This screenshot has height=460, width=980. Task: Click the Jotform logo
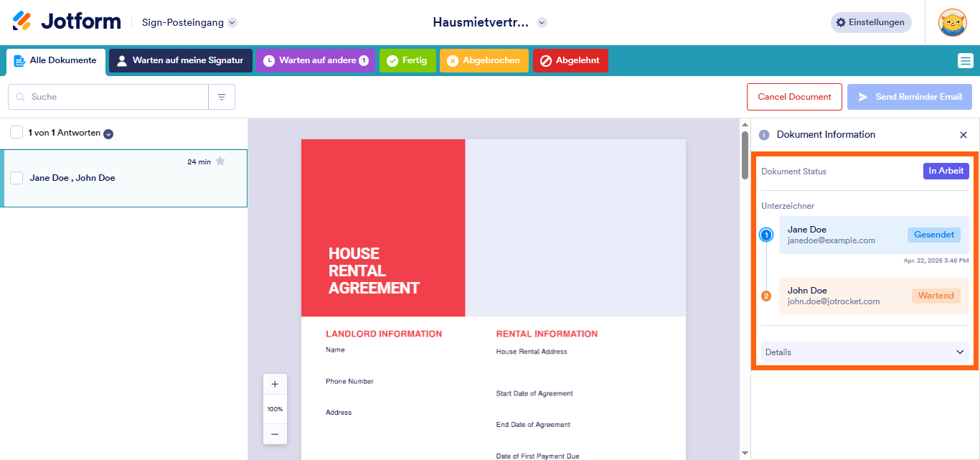point(67,22)
